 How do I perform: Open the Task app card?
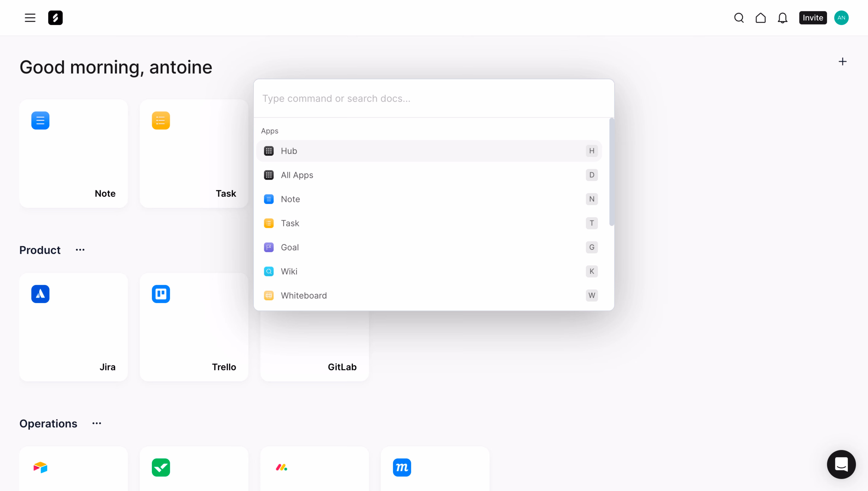194,153
